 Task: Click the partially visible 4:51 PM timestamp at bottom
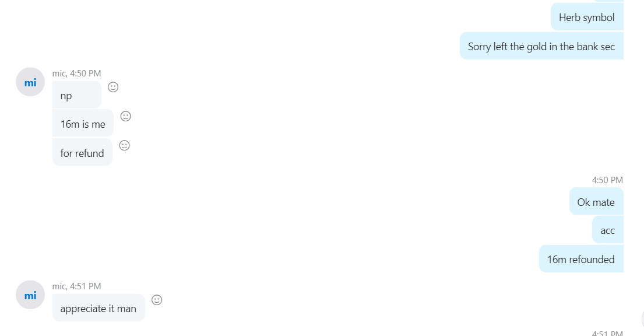pos(607,332)
